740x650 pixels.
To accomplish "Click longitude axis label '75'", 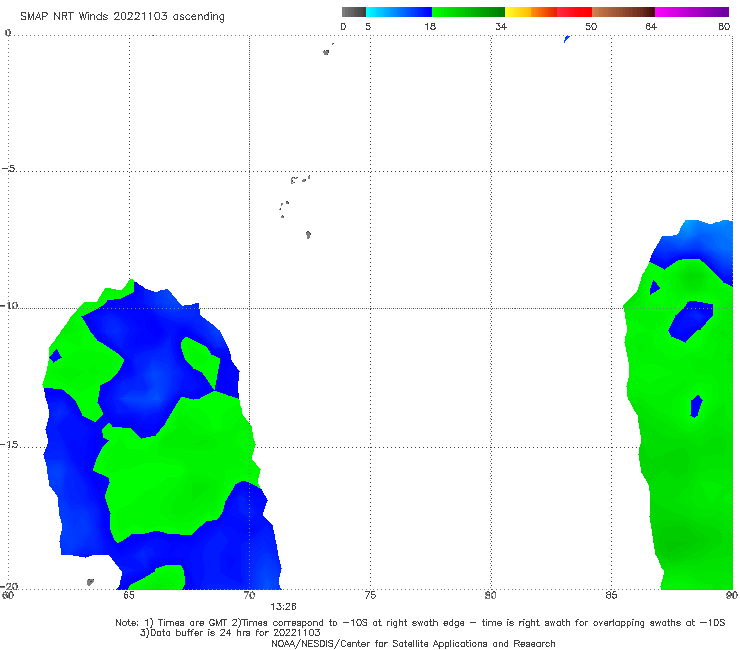I will (x=370, y=595).
